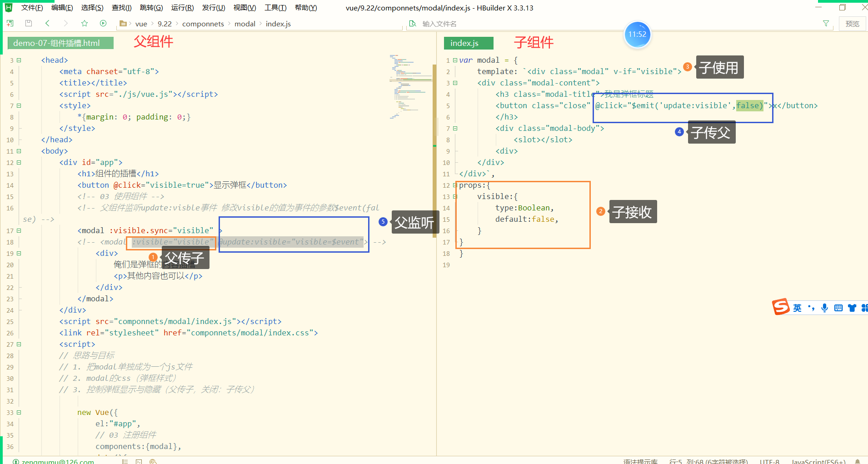
Task: Collapse the new Vue fold at line 33
Action: point(19,412)
